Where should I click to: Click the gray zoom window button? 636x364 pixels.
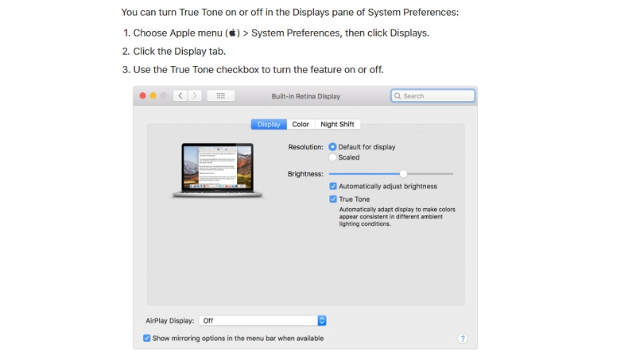pyautogui.click(x=164, y=95)
